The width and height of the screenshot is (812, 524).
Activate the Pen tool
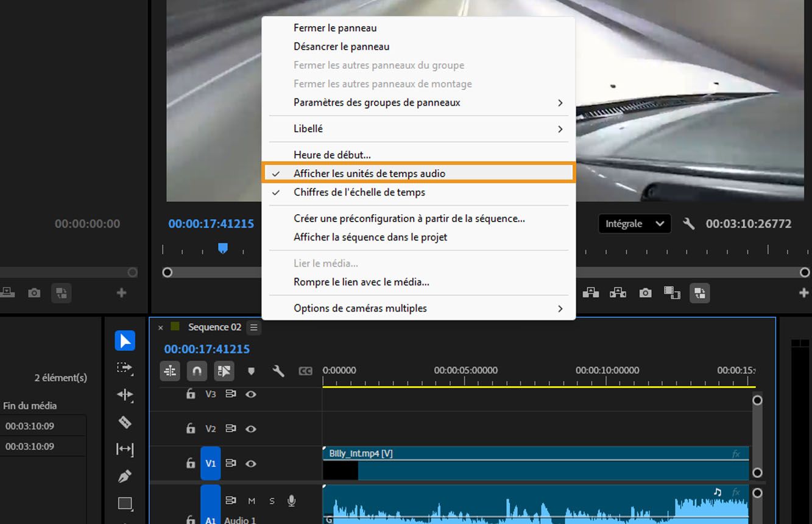pos(125,477)
